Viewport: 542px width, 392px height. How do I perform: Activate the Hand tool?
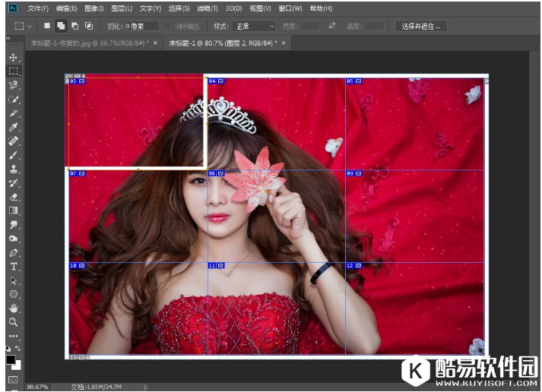[x=14, y=308]
